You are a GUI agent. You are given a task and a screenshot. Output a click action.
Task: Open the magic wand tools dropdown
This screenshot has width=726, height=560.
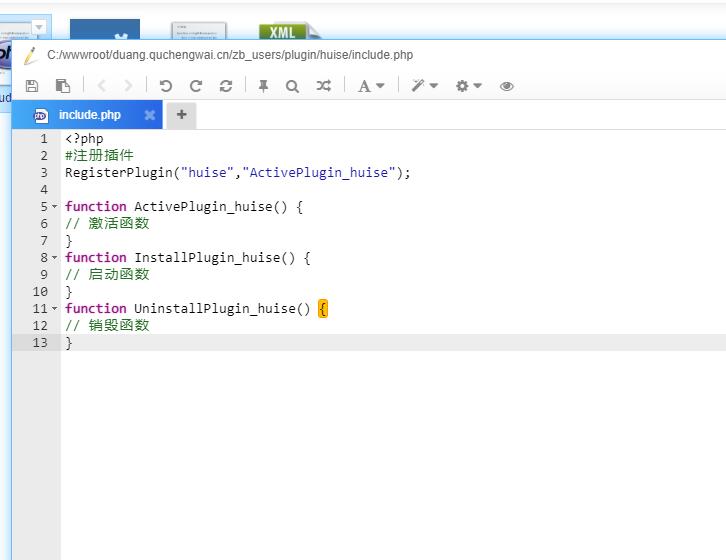(x=425, y=86)
